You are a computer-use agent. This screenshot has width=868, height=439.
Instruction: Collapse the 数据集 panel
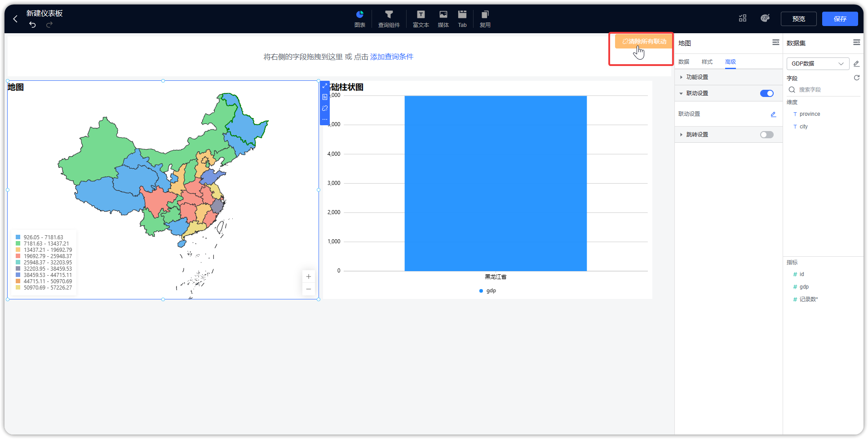click(x=857, y=43)
